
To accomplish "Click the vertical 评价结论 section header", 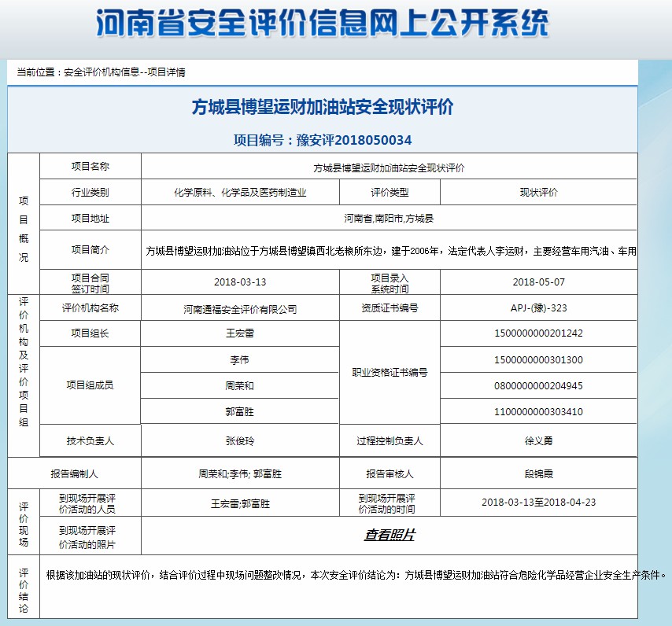I will (24, 591).
